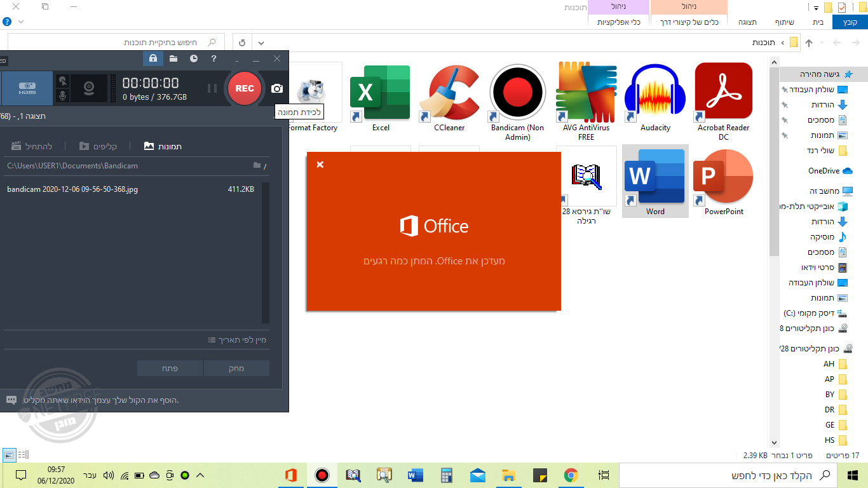Open the recent locations dropdown in Explorer
868x488 pixels.
pyautogui.click(x=823, y=43)
